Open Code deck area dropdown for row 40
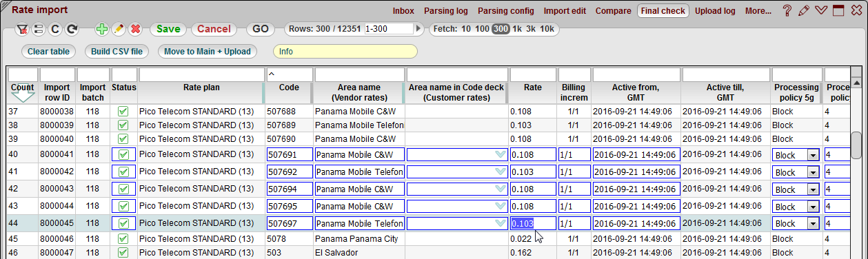Viewport: 868px width, 259px height. (501, 154)
